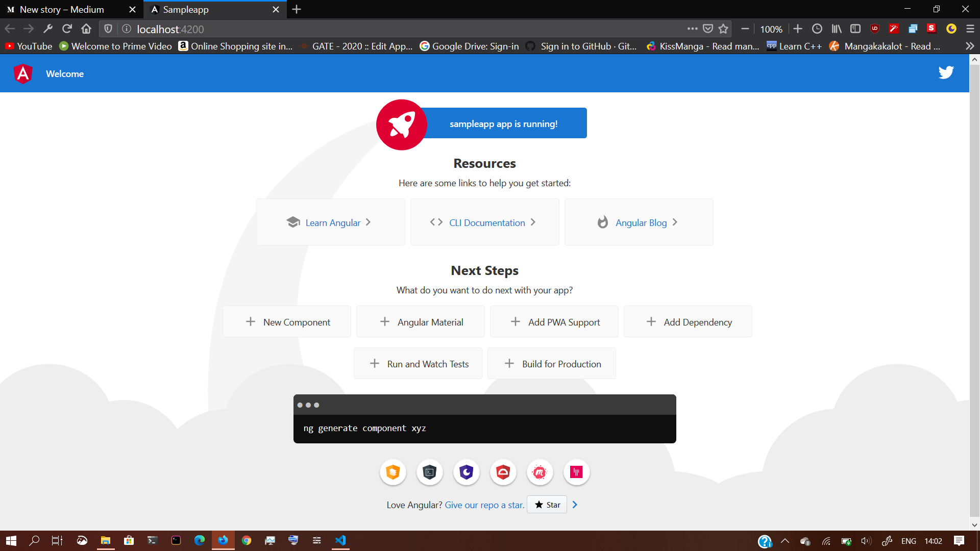Open page actions three-dots menu
The width and height of the screenshot is (980, 551).
click(x=692, y=29)
